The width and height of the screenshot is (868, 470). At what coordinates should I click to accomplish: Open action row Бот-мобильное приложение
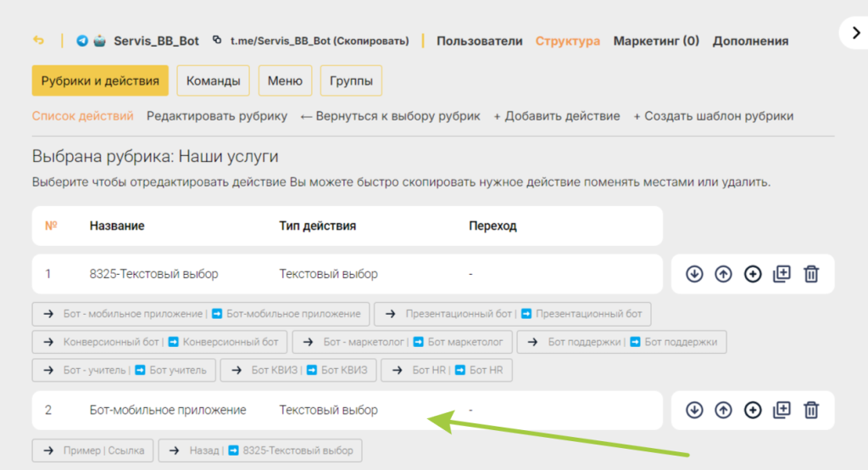(347, 410)
